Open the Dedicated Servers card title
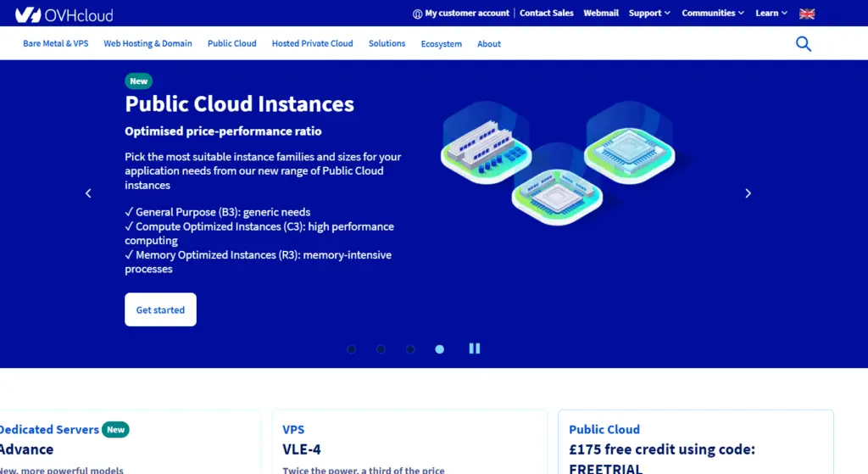Viewport: 868px width, 474px height. [49, 429]
